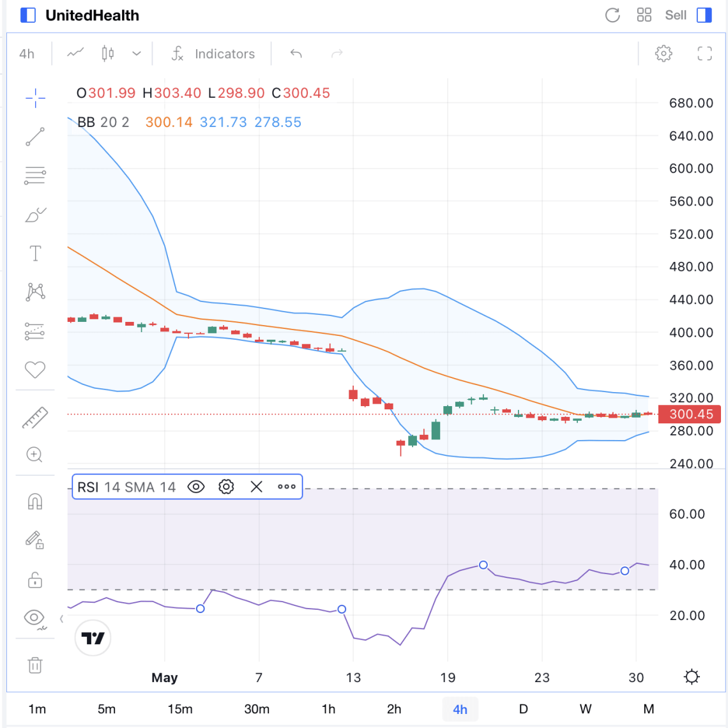
Task: Switch to 15m timeframe tab
Action: (180, 709)
